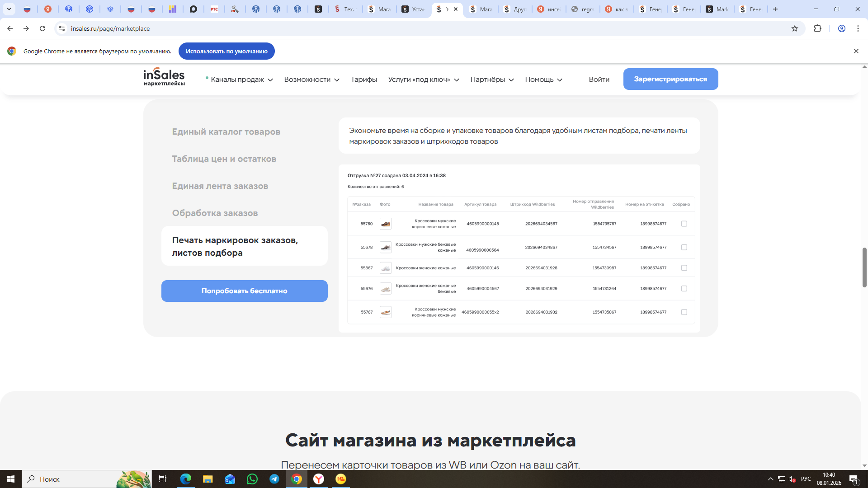Viewport: 868px width, 488px height.
Task: Expand the Каналы продаж dropdown menu
Action: (241, 80)
